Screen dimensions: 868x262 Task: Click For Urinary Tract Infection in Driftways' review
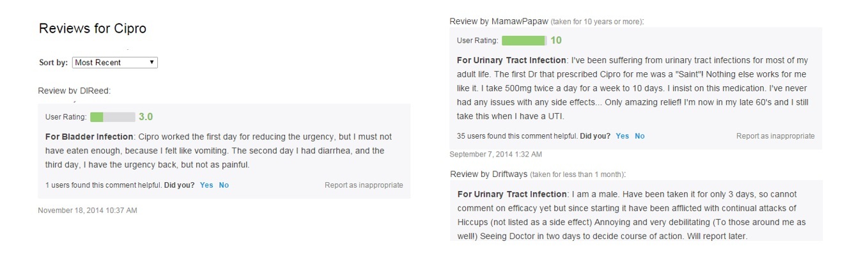click(512, 194)
